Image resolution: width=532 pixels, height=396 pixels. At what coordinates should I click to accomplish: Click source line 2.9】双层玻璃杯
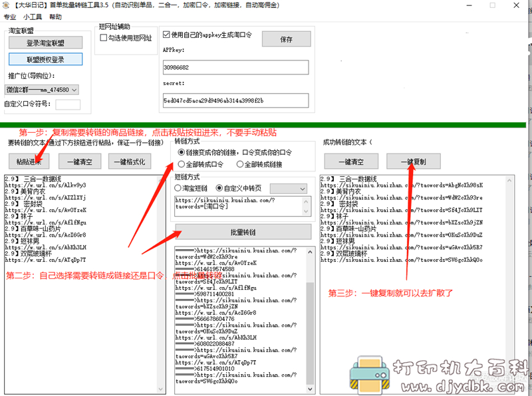pyautogui.click(x=28, y=254)
